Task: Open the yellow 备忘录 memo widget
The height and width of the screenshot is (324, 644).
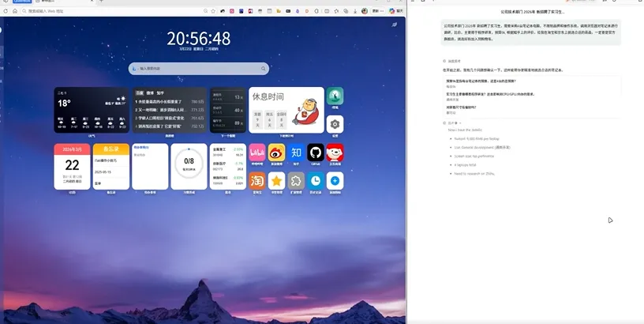Action: (111, 167)
